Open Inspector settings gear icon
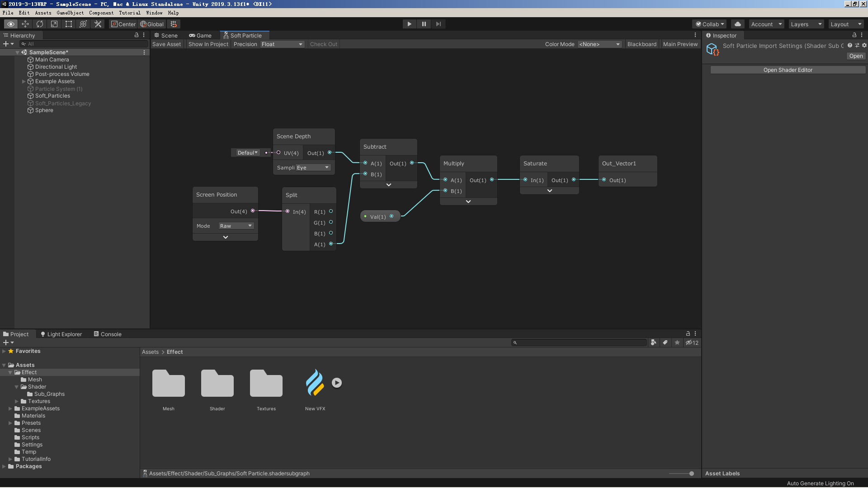The height and width of the screenshot is (488, 868). [864, 45]
